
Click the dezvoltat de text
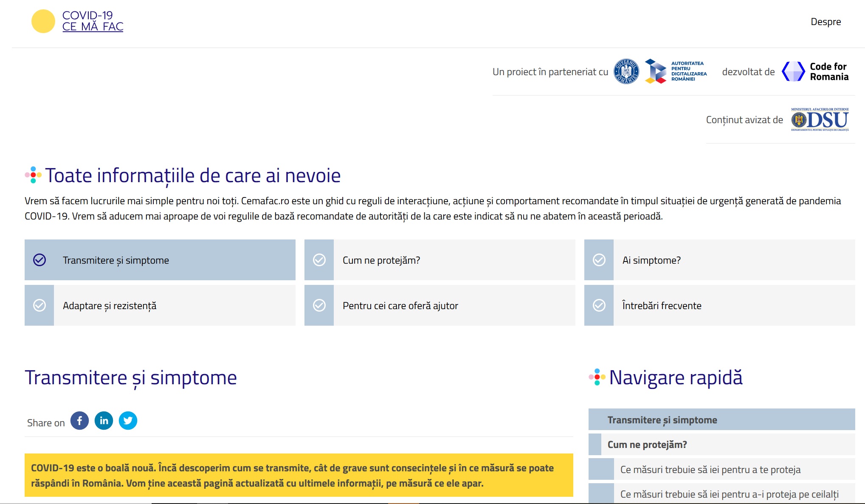tap(748, 72)
